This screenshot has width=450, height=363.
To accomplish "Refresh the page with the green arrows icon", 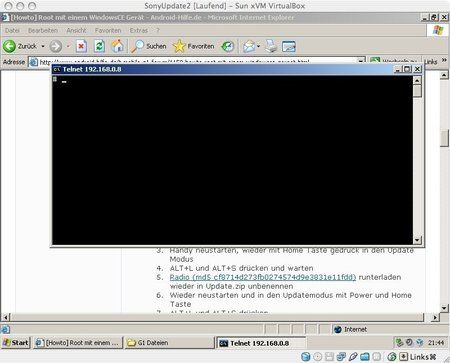I will [99, 46].
